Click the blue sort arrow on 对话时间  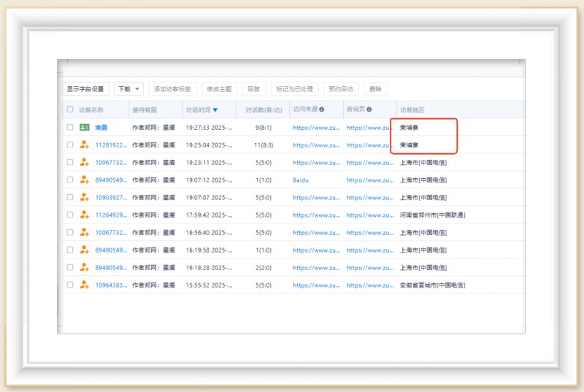pos(215,110)
